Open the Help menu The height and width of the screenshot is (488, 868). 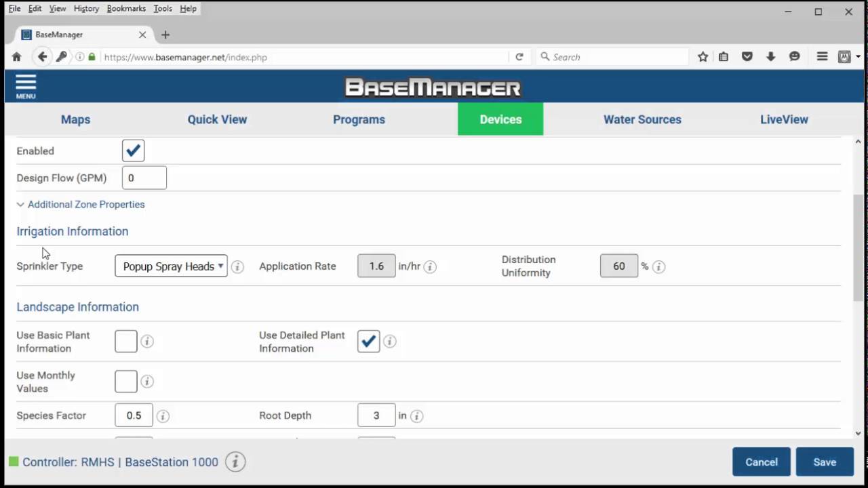[188, 8]
